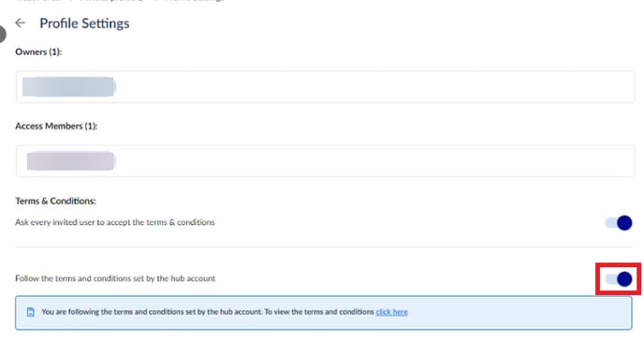Click the partially visible breadcrumb trail
Image resolution: width=644 pixels, height=341 pixels.
(x=119, y=1)
